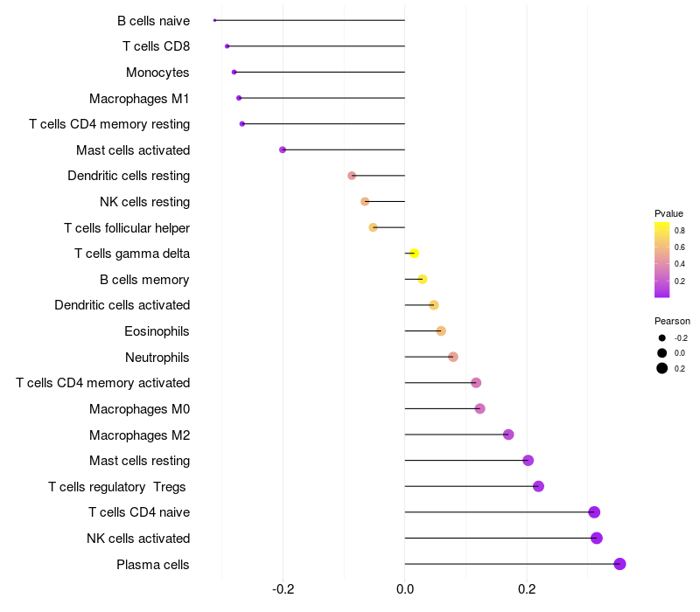Click the Pvalue legend title
Viewport: 700px width, 612px height.
click(x=668, y=213)
